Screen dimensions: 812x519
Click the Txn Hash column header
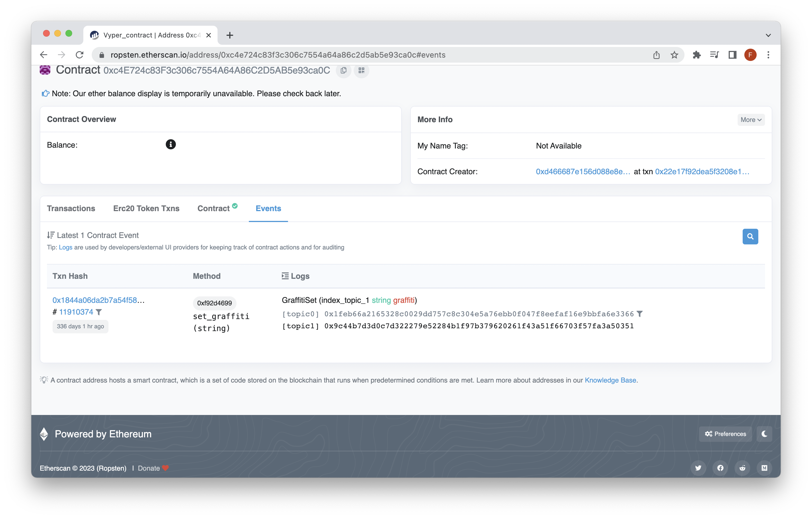[x=70, y=276]
